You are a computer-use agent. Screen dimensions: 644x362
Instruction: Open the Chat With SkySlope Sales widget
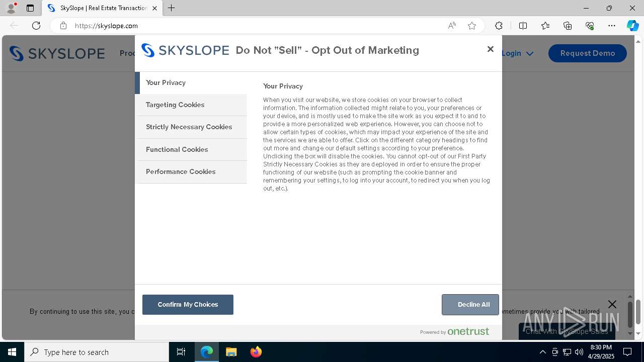tap(567, 331)
